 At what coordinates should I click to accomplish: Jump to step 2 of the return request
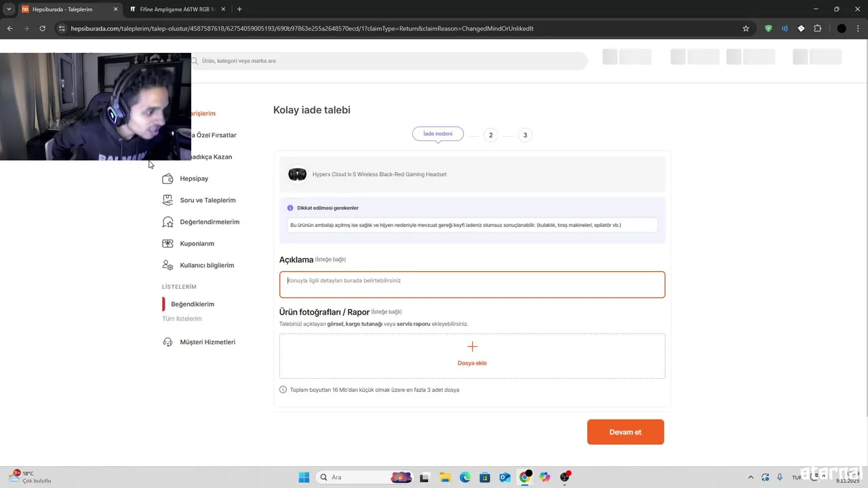click(491, 135)
